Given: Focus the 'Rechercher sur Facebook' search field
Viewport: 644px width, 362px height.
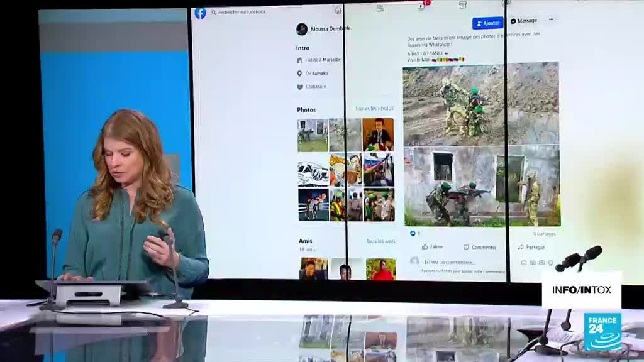Looking at the screenshot, I should tap(242, 12).
